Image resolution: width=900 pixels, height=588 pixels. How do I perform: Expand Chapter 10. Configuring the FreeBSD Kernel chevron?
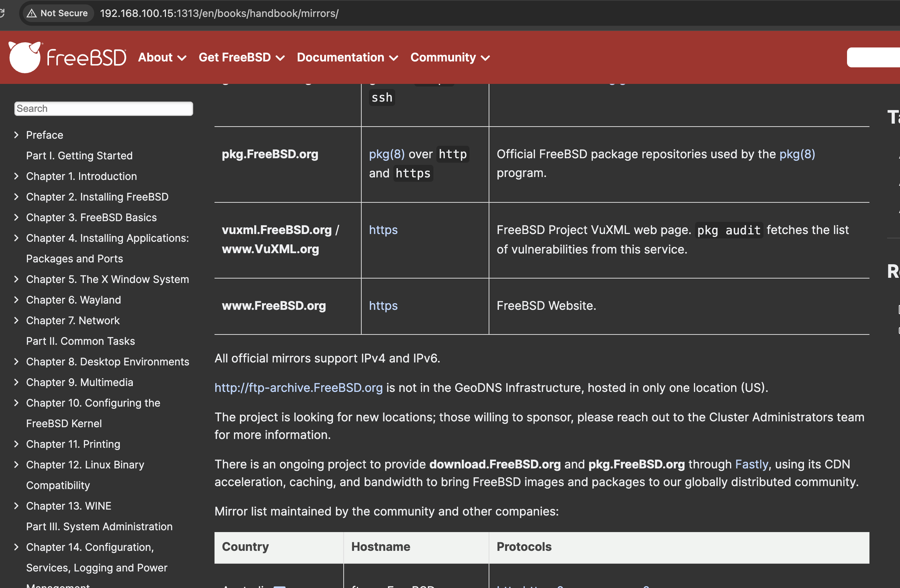pyautogui.click(x=16, y=403)
